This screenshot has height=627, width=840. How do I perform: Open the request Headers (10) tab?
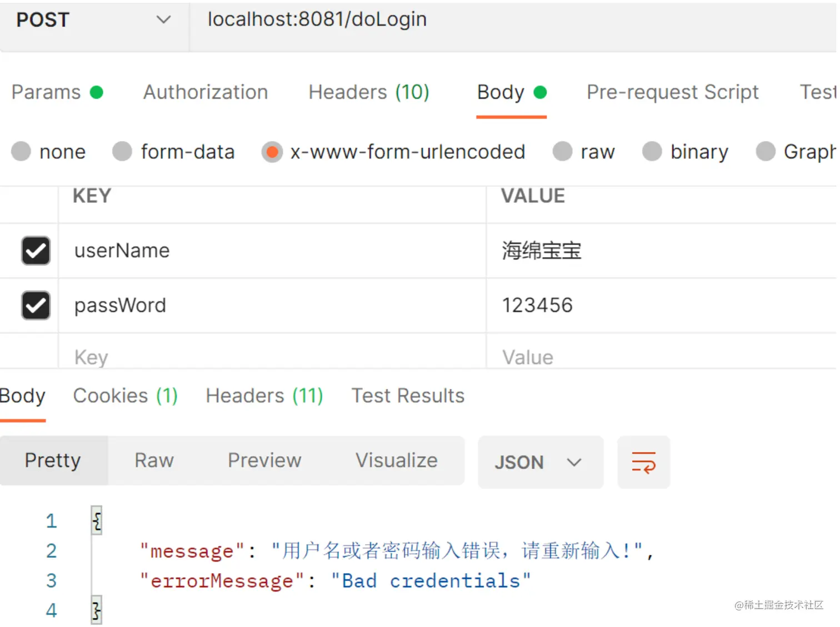click(x=369, y=92)
